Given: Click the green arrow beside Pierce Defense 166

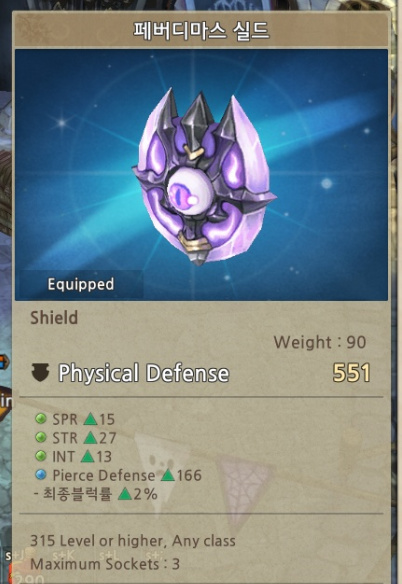Looking at the screenshot, I should pos(168,475).
